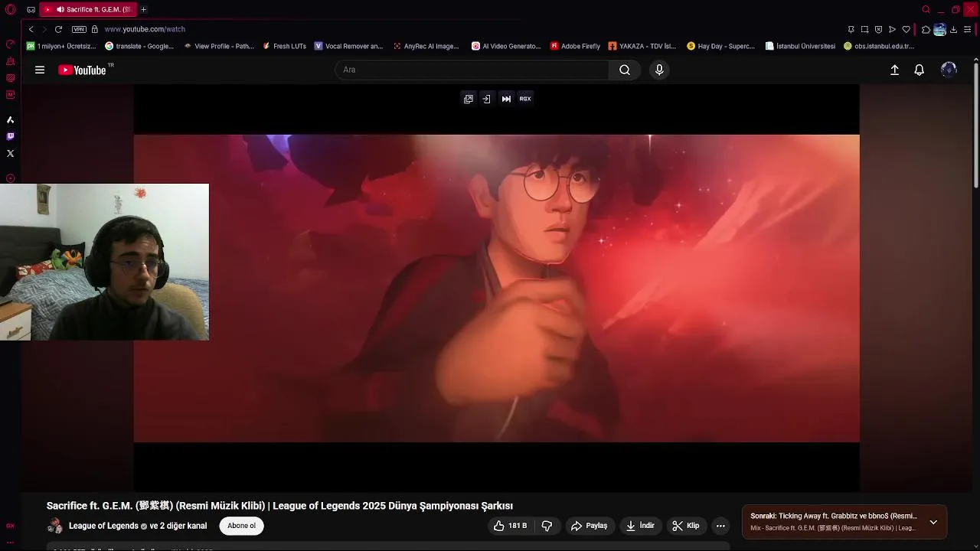Open the extensions puzzle icon
Viewport: 980px width, 551px height.
point(926,29)
